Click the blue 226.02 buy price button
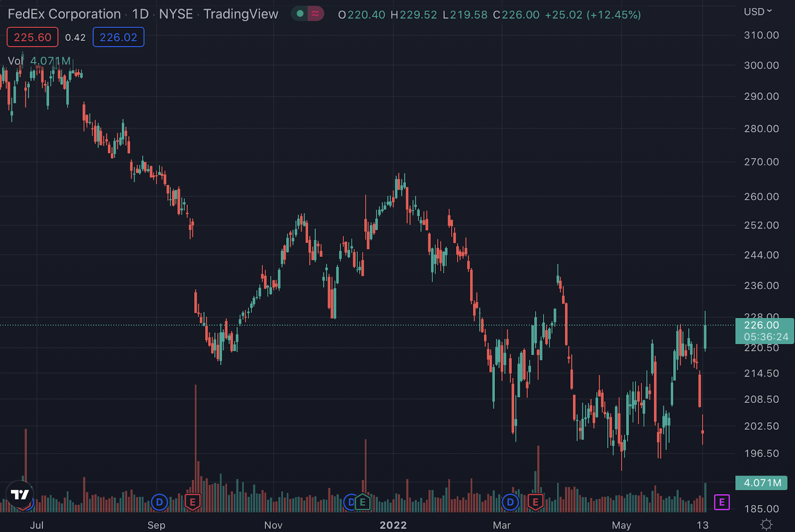Screen dimensions: 795x532 click(x=118, y=37)
